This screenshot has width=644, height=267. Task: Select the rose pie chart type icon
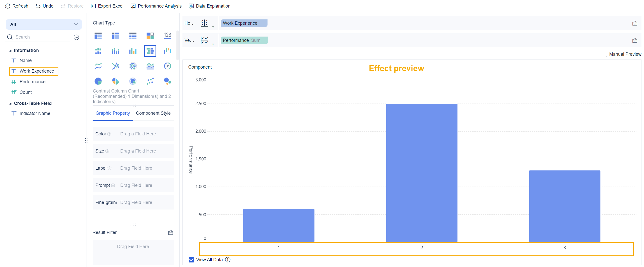click(115, 81)
